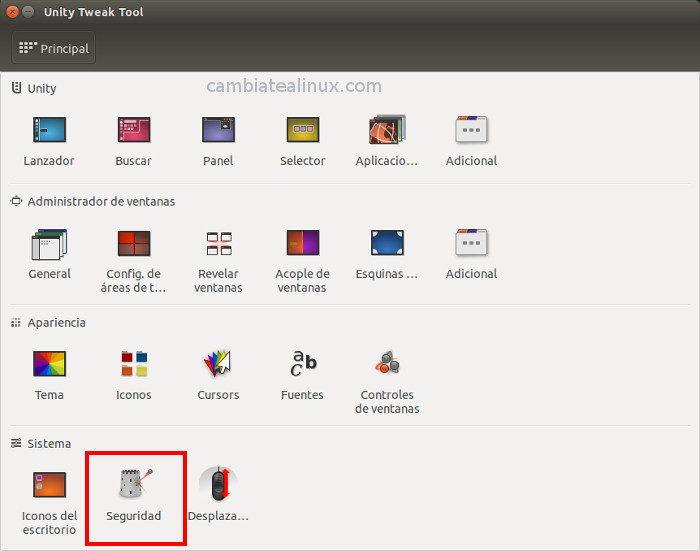Minimize the Unity Tweak Tool window
Screen dimensions: 700x551
click(x=28, y=12)
